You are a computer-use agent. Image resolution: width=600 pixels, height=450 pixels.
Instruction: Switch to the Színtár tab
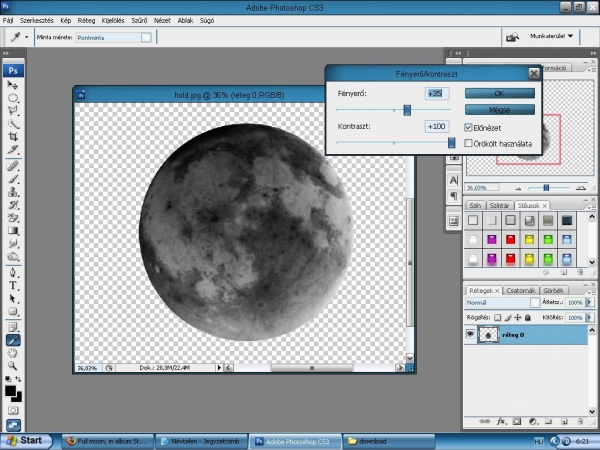[499, 205]
